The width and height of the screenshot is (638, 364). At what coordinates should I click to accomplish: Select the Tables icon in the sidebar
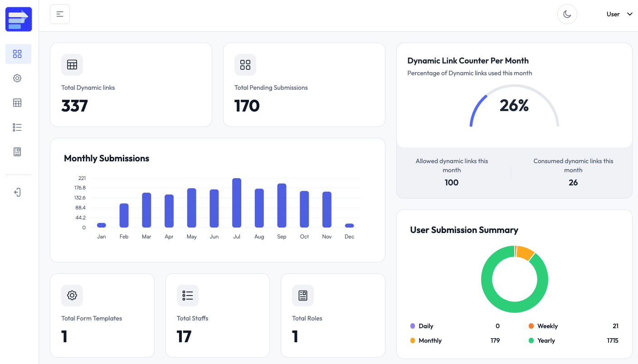pyautogui.click(x=17, y=102)
